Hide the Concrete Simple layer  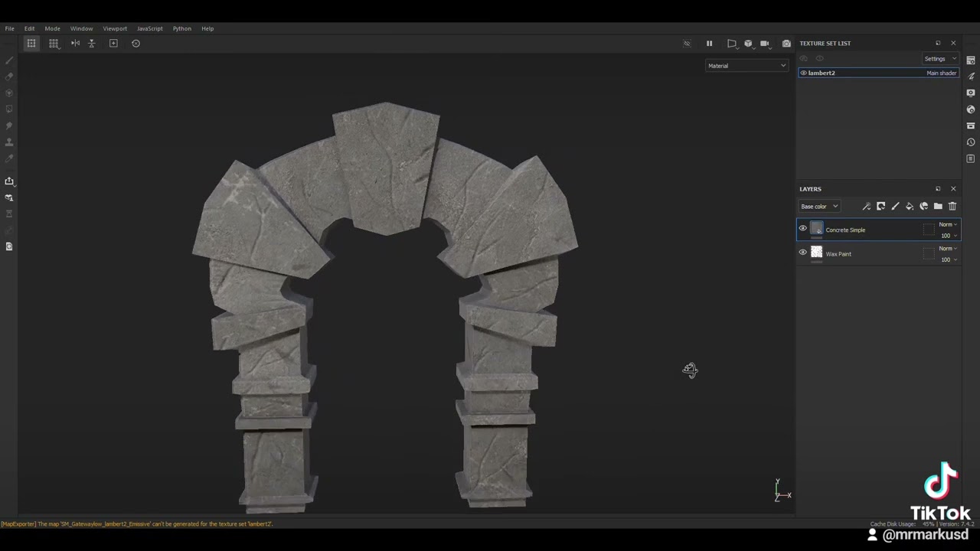coord(803,228)
